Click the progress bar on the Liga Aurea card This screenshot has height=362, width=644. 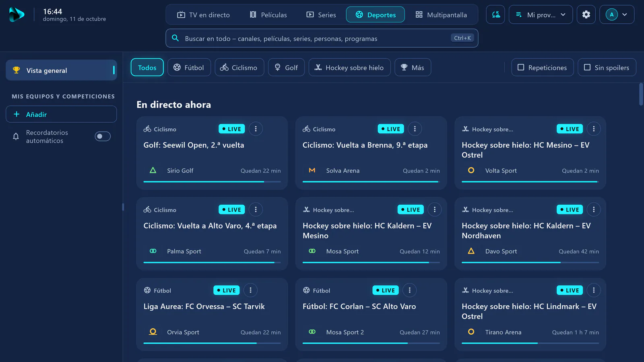pyautogui.click(x=212, y=343)
